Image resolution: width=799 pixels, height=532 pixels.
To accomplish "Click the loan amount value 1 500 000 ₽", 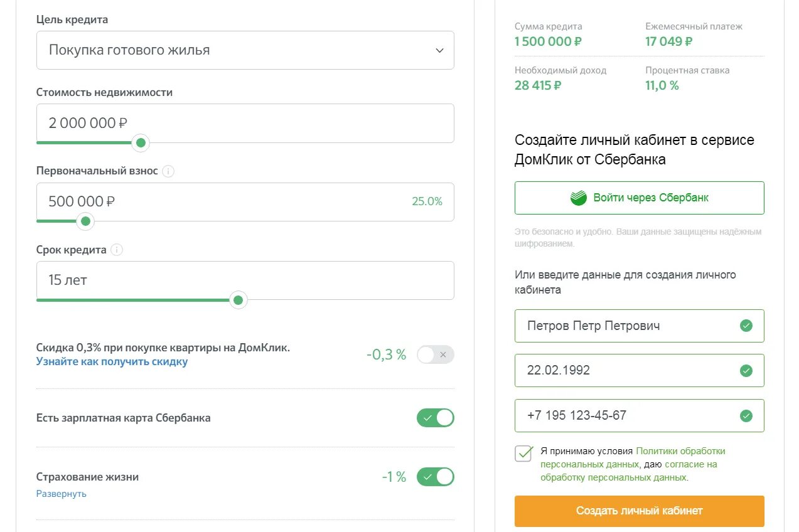I will click(549, 42).
